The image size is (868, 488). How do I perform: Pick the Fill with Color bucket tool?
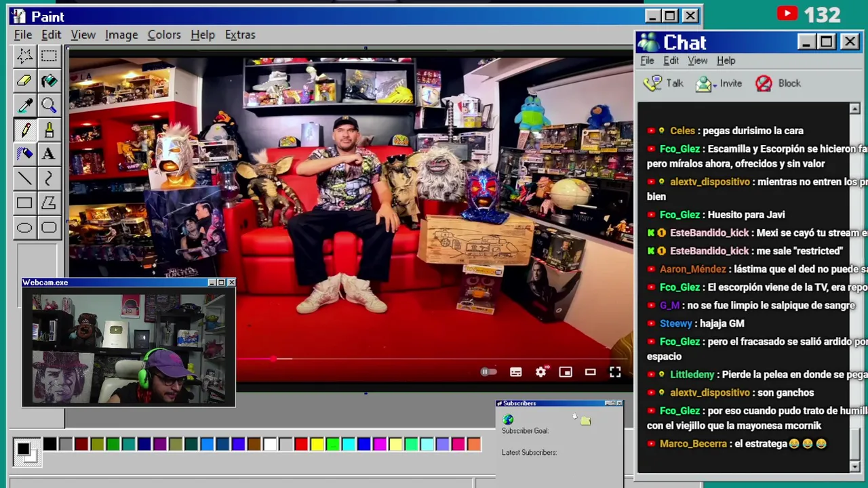click(49, 81)
